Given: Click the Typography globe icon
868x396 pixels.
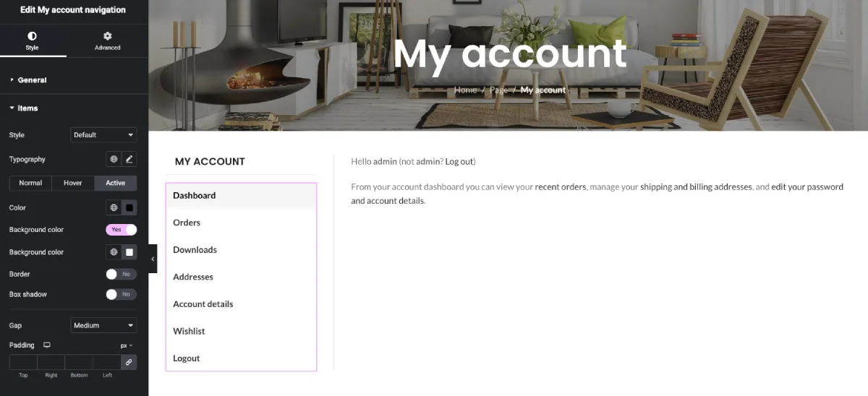Looking at the screenshot, I should click(114, 159).
